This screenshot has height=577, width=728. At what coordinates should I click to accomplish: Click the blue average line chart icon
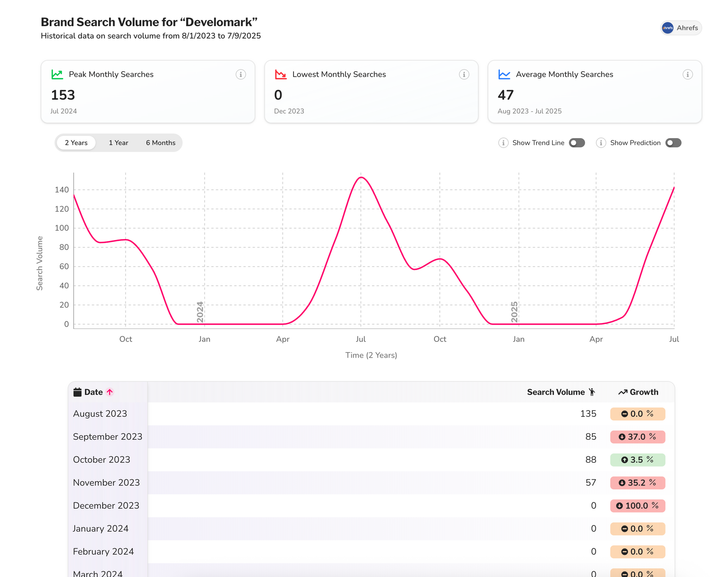pos(504,74)
